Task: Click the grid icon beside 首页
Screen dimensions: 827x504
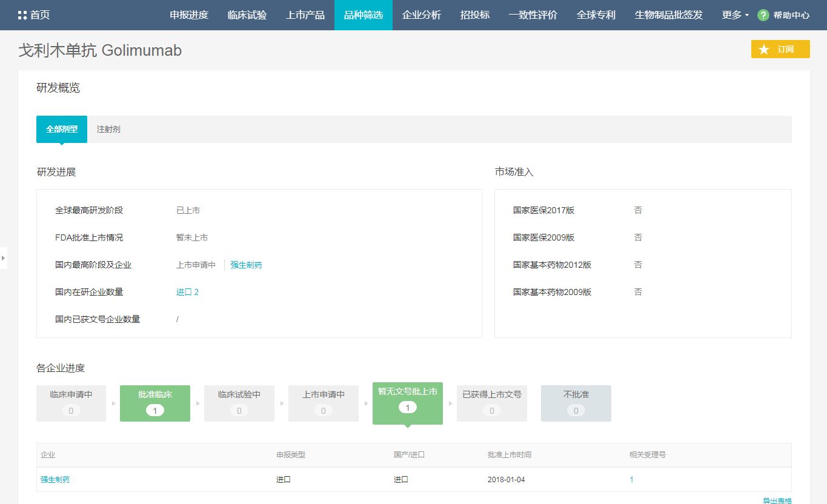Action: pyautogui.click(x=22, y=15)
